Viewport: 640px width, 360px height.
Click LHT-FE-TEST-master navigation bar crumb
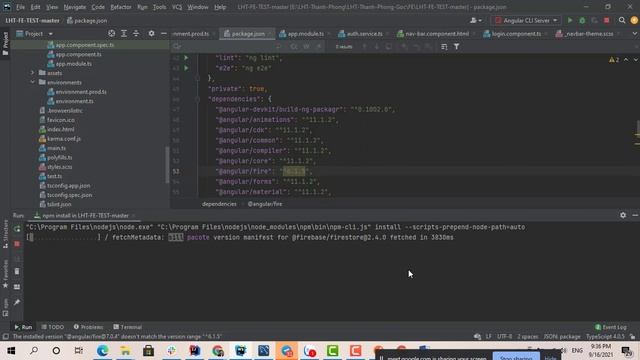(x=32, y=20)
